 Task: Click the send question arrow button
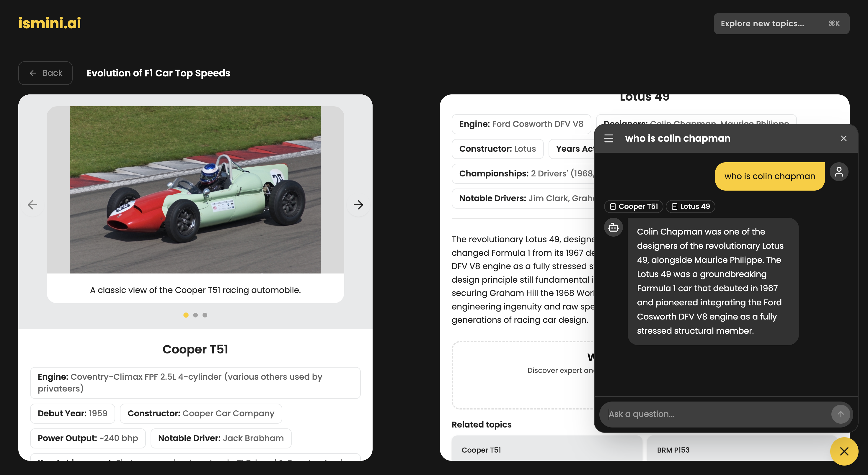coord(840,414)
